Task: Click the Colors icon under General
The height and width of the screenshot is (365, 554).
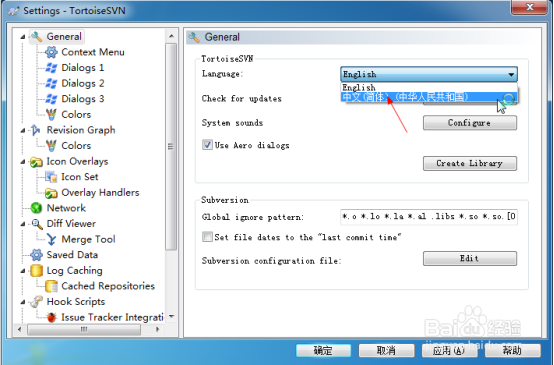Action: tap(51, 114)
